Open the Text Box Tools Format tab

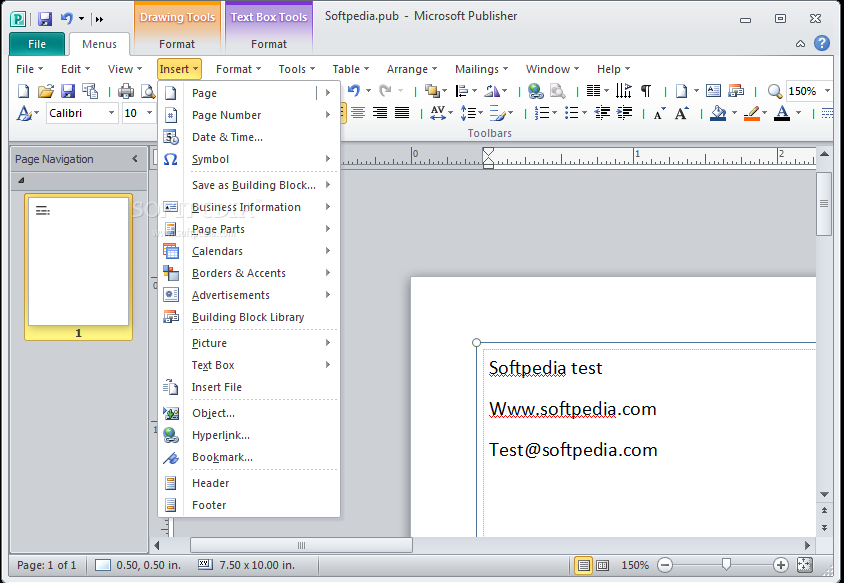269,44
